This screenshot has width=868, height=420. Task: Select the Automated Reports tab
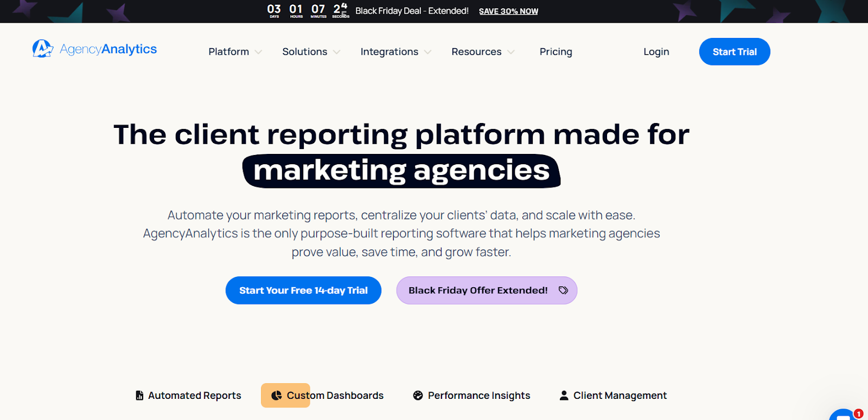(x=188, y=396)
